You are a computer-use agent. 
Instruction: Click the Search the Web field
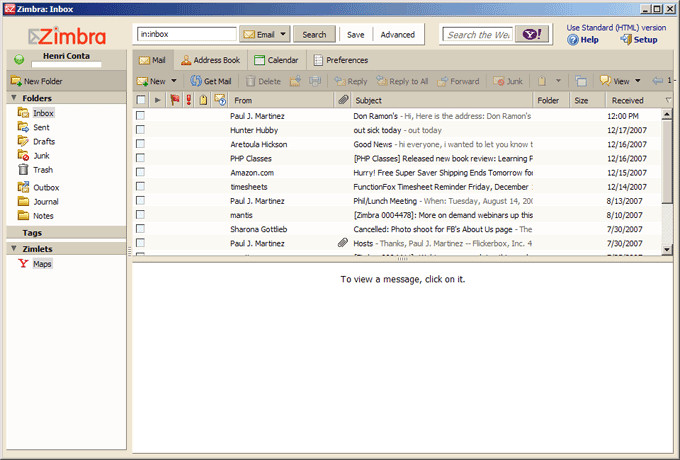click(x=477, y=35)
